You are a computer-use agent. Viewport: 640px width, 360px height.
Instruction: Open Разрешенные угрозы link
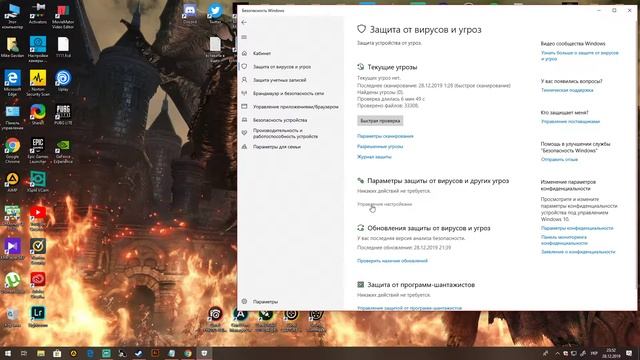pos(380,146)
